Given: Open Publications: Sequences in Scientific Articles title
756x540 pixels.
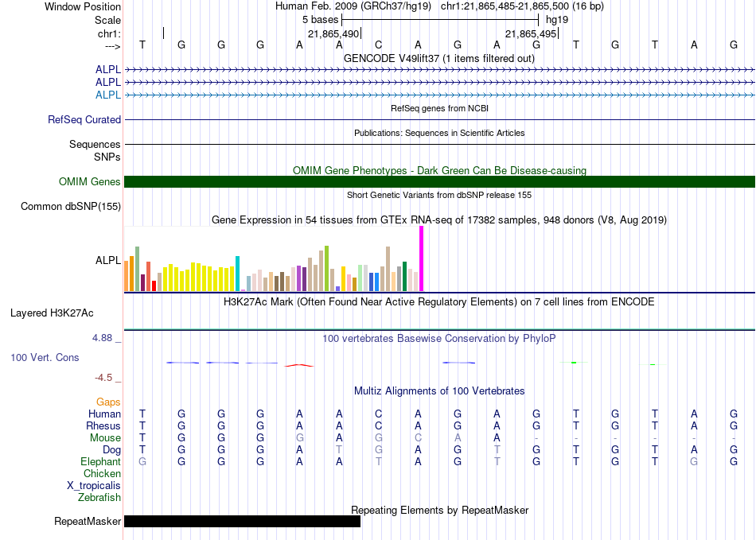Looking at the screenshot, I should [439, 133].
